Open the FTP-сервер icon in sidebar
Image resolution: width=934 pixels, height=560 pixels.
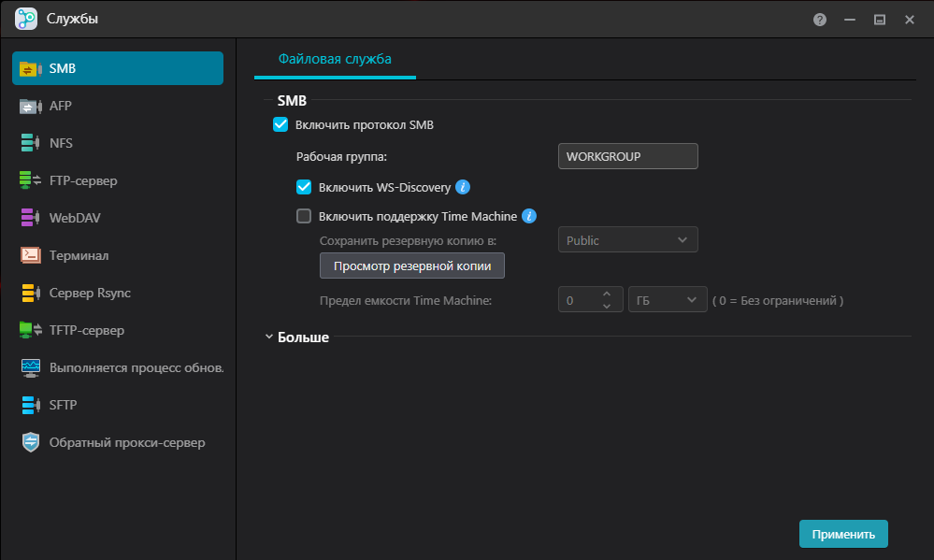pyautogui.click(x=31, y=180)
